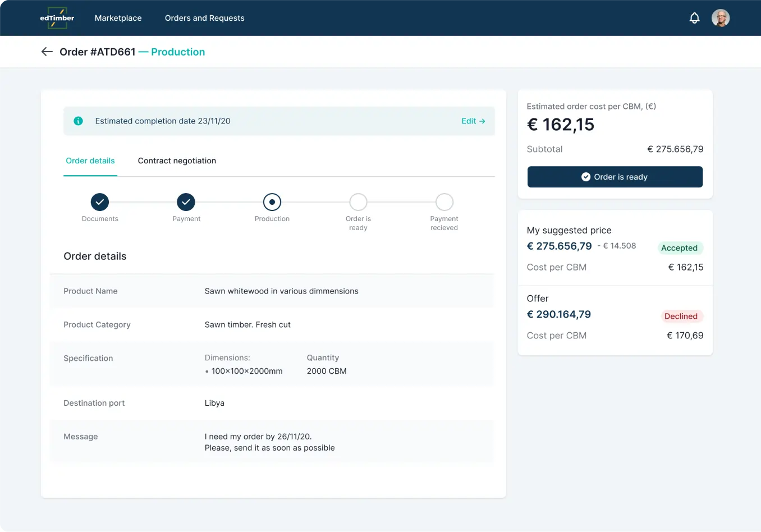
Task: Open the user profile avatar
Action: (721, 18)
